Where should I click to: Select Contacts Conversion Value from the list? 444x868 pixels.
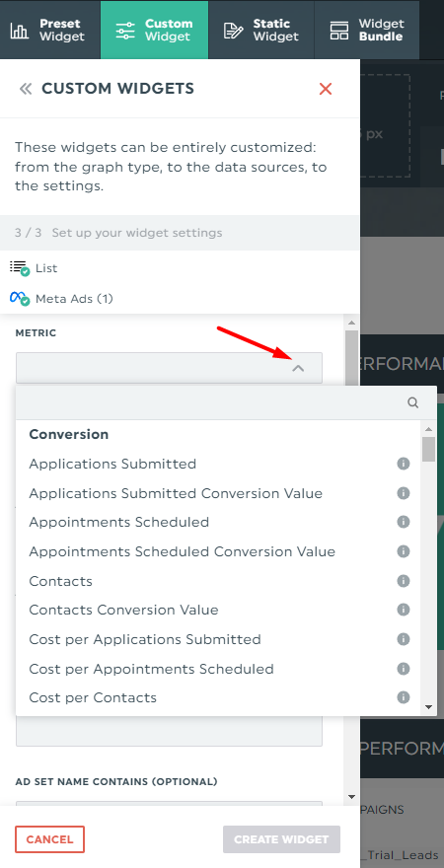pos(124,610)
